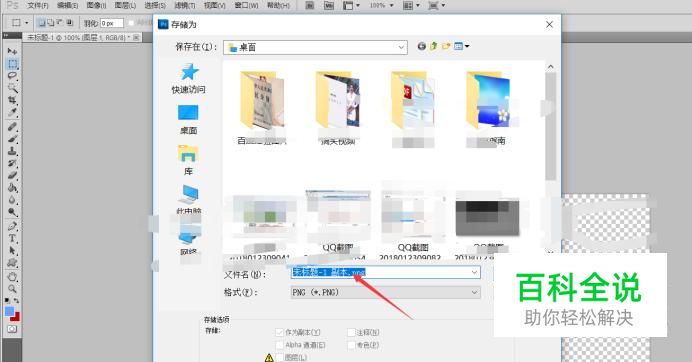This screenshot has width=692, height=362.
Task: Select the Healing Brush tool
Action: [12, 127]
